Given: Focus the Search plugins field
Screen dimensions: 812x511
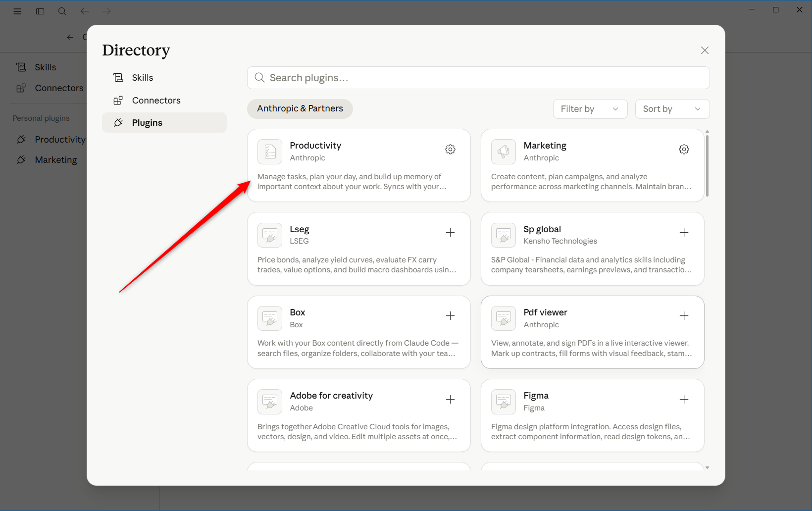Looking at the screenshot, I should click(478, 78).
